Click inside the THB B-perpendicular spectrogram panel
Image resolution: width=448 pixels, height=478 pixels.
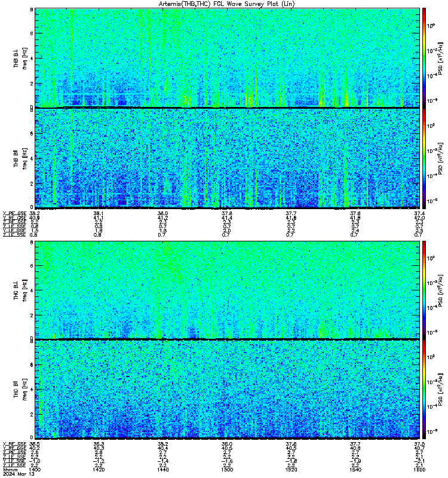(227, 58)
